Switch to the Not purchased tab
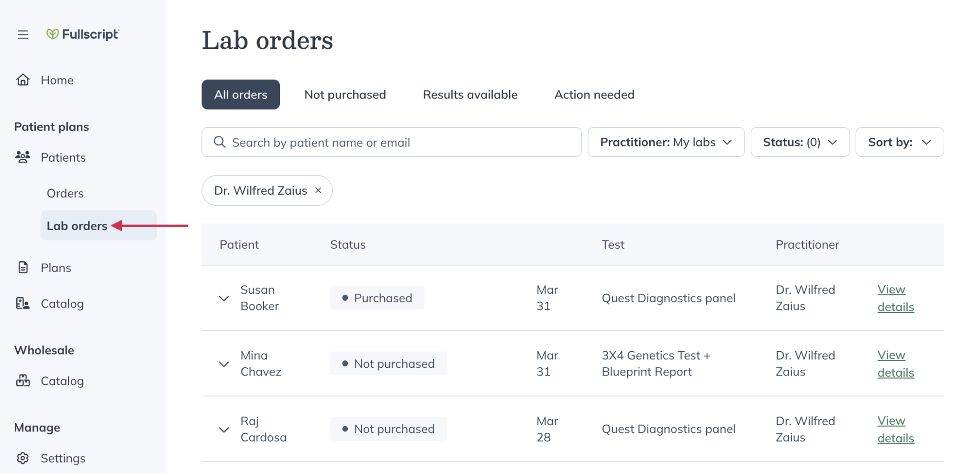Image resolution: width=980 pixels, height=474 pixels. (345, 94)
